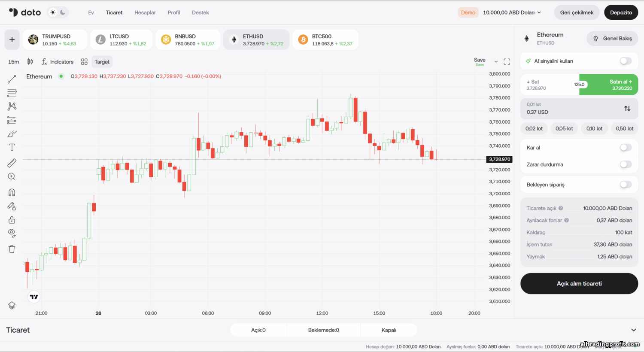Screen dimensions: 644x352
Task: Activate the magnet snapping tool
Action: [12, 192]
